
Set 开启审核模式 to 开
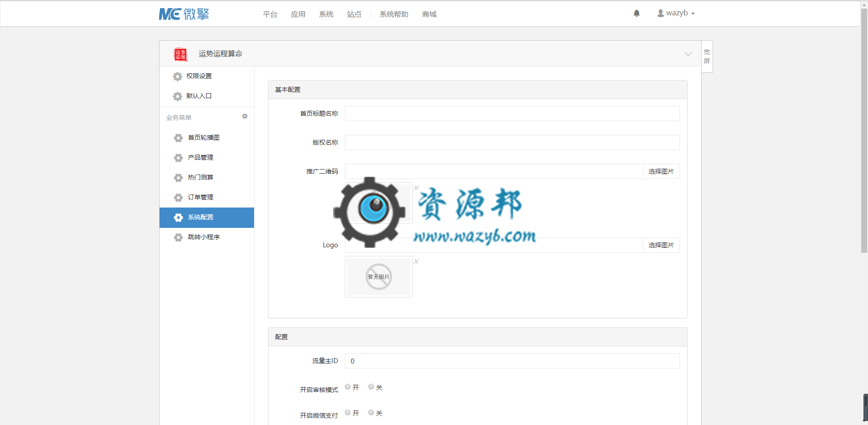[348, 387]
